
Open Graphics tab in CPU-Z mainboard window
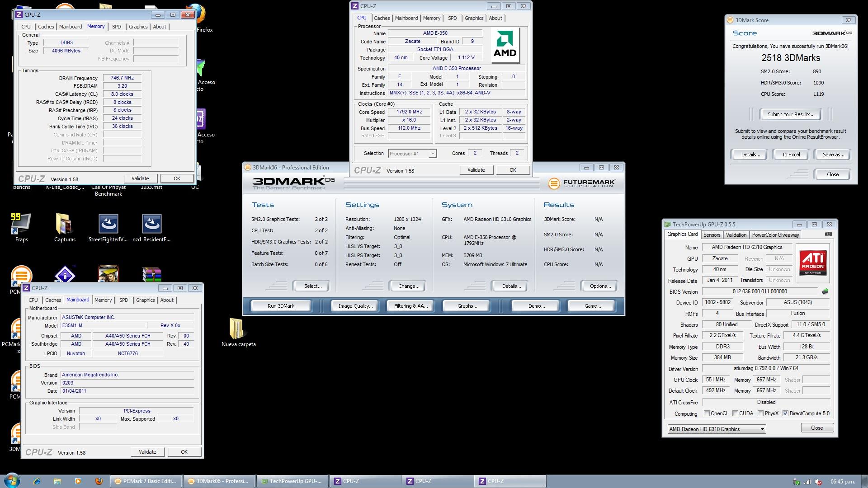[x=145, y=300]
